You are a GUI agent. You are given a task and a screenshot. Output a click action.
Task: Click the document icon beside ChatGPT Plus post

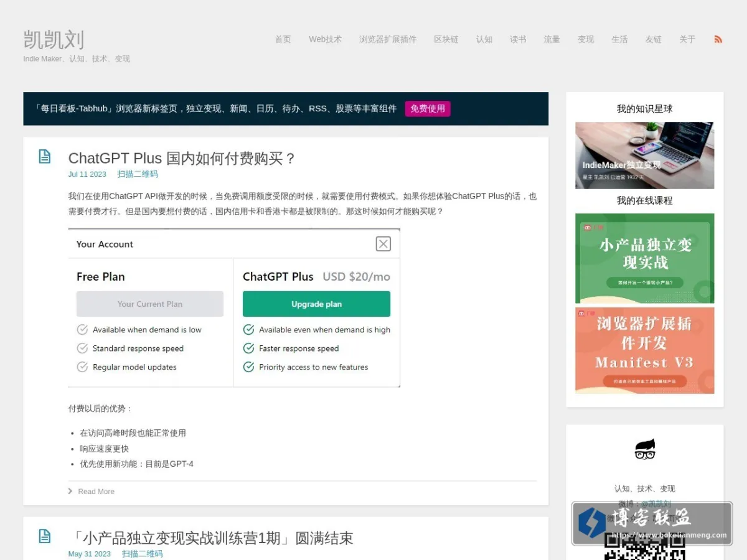[45, 156]
